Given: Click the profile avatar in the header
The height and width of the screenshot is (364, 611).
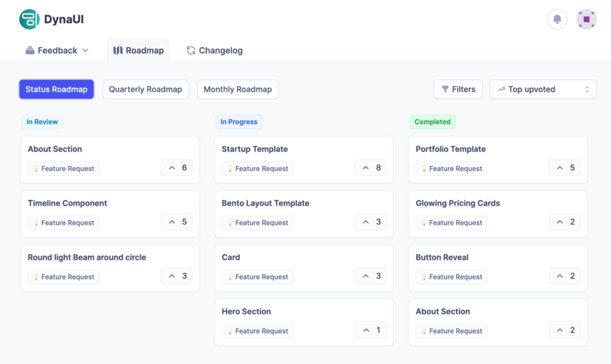Looking at the screenshot, I should [587, 19].
